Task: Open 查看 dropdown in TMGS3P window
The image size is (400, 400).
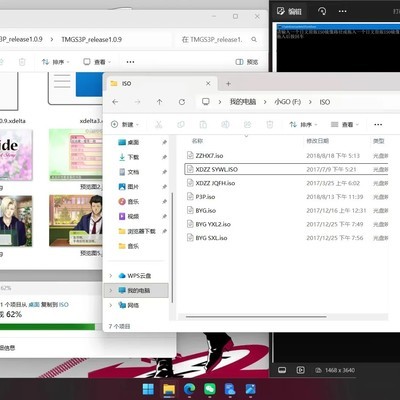Action: click(x=97, y=62)
